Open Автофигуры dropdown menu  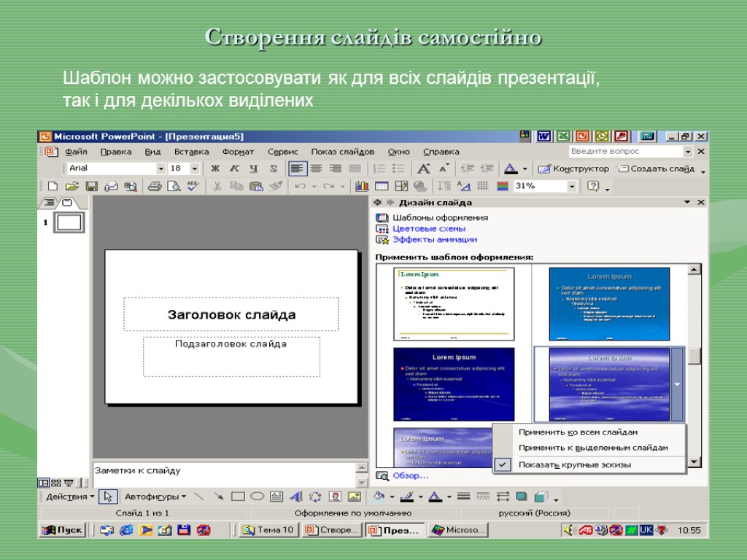click(x=155, y=497)
